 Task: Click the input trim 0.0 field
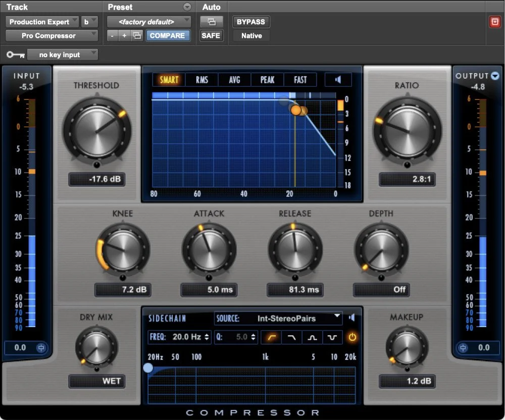pyautogui.click(x=20, y=348)
